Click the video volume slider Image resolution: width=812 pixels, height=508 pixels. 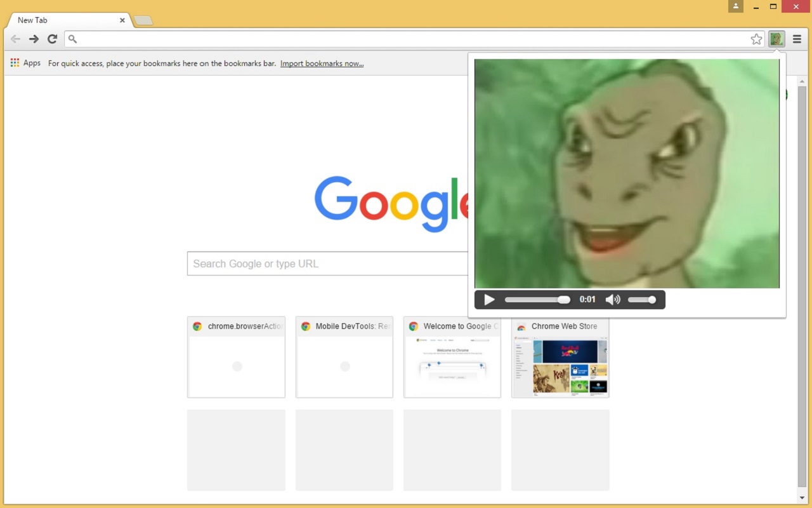click(642, 300)
